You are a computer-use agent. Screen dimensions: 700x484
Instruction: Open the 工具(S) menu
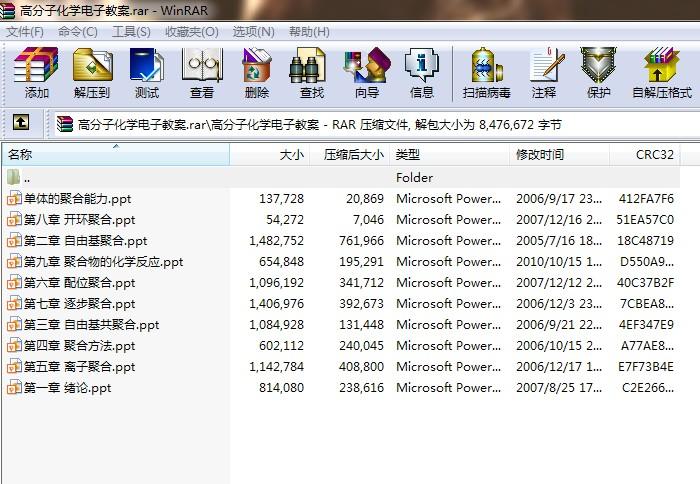coord(131,32)
